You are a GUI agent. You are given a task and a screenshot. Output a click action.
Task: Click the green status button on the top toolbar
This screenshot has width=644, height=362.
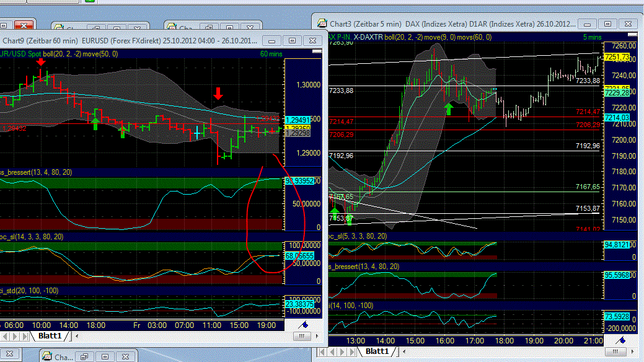tap(89, 2)
